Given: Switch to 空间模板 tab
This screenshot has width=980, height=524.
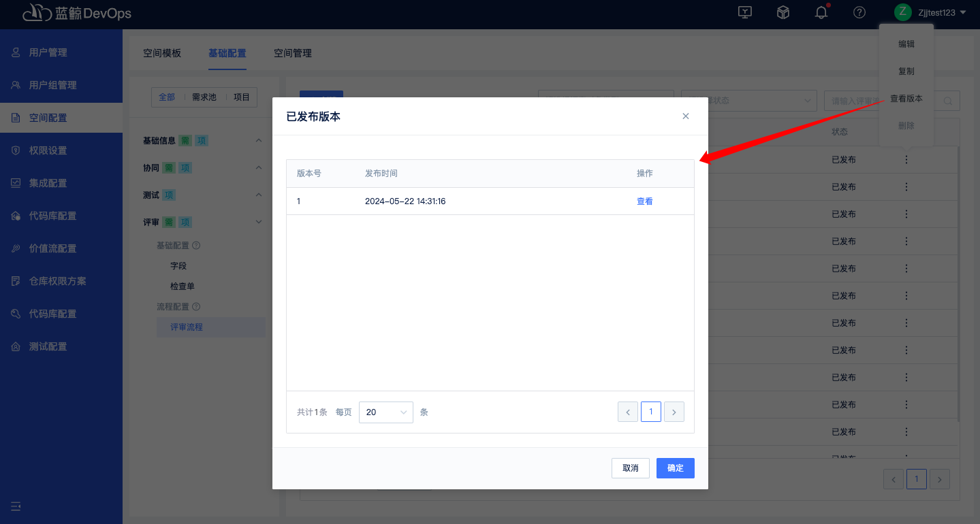Looking at the screenshot, I should coord(162,52).
